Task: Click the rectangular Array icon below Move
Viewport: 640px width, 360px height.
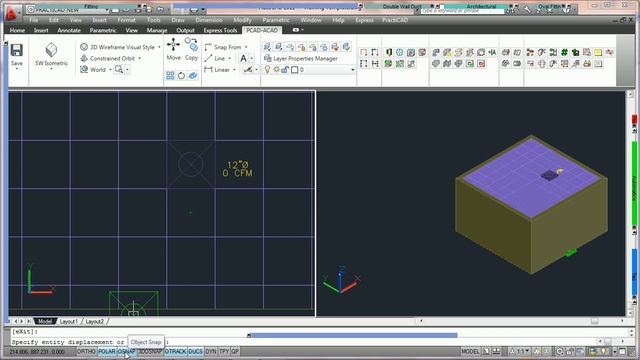Action: pyautogui.click(x=170, y=76)
